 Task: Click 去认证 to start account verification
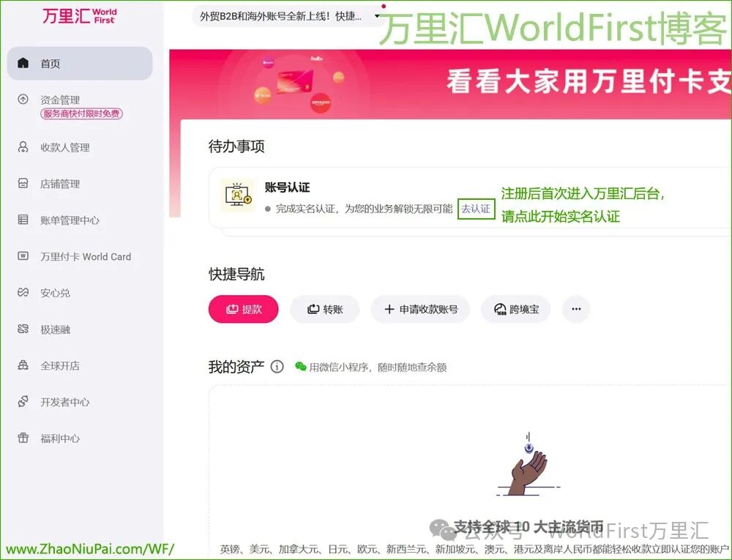click(x=477, y=209)
